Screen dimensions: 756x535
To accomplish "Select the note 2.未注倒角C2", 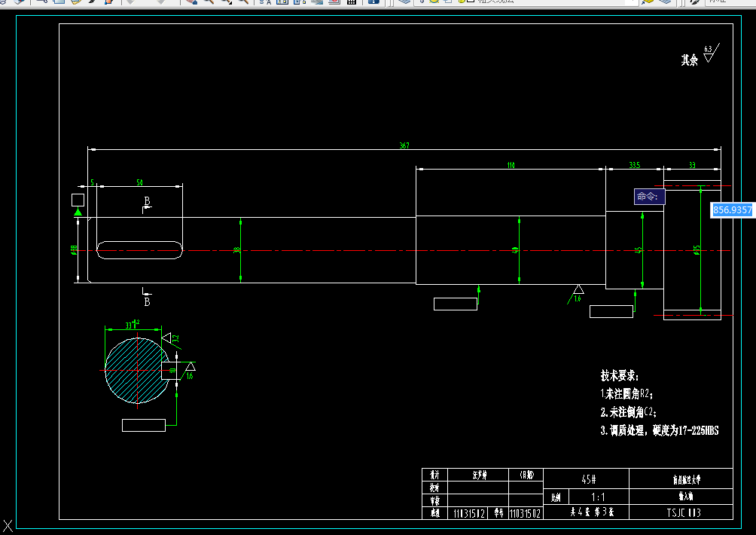I will tap(629, 412).
